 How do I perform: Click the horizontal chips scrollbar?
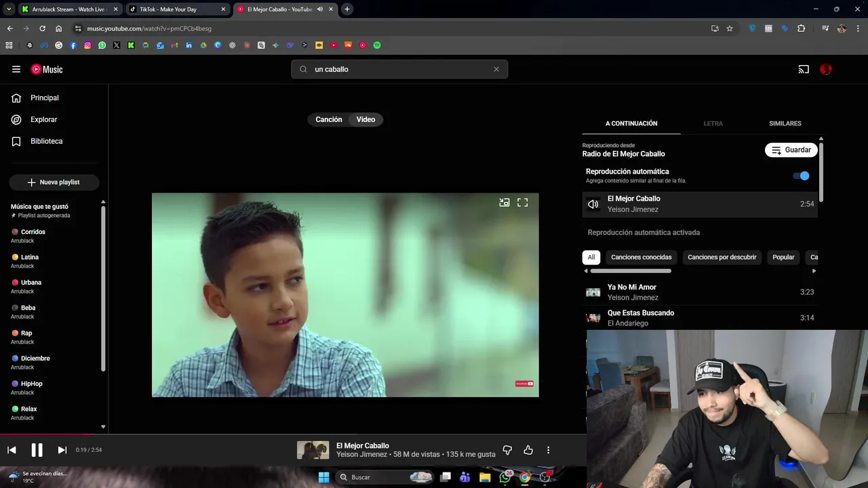(630, 271)
